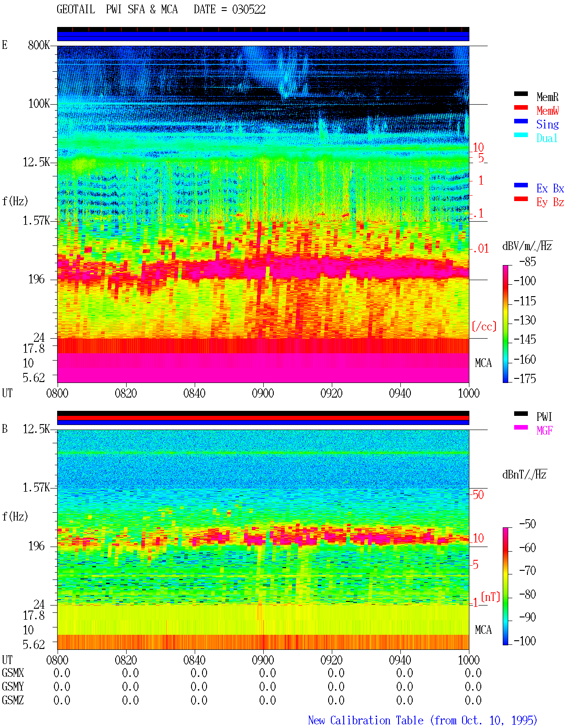This screenshot has width=585, height=728.
Task: Click the "dBV/m/√Hz" unit label
Action: tap(527, 246)
